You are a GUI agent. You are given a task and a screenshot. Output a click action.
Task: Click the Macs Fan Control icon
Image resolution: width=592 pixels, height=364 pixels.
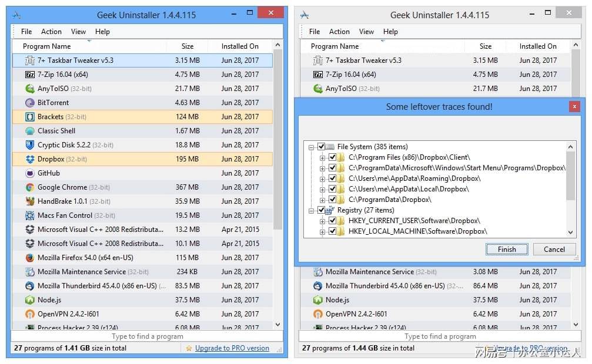click(30, 215)
